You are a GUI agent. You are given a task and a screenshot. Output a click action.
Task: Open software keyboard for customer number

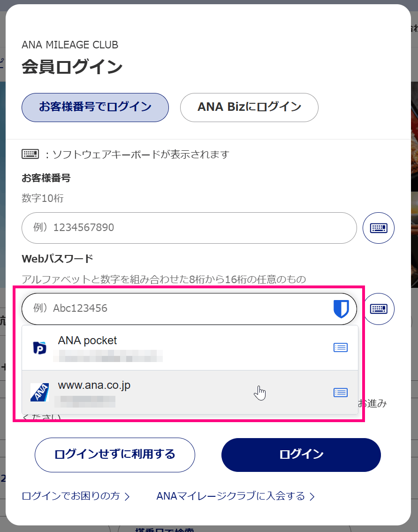[378, 228]
